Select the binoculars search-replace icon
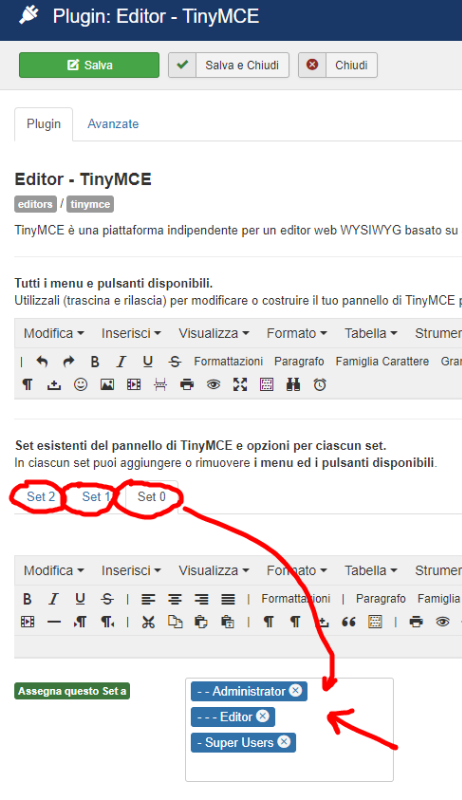The width and height of the screenshot is (462, 800). [293, 385]
